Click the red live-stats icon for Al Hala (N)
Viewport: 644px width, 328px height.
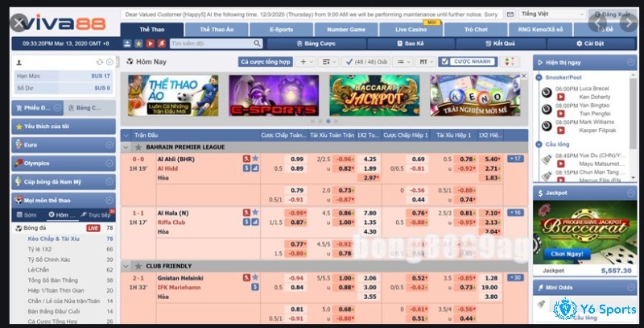click(246, 213)
